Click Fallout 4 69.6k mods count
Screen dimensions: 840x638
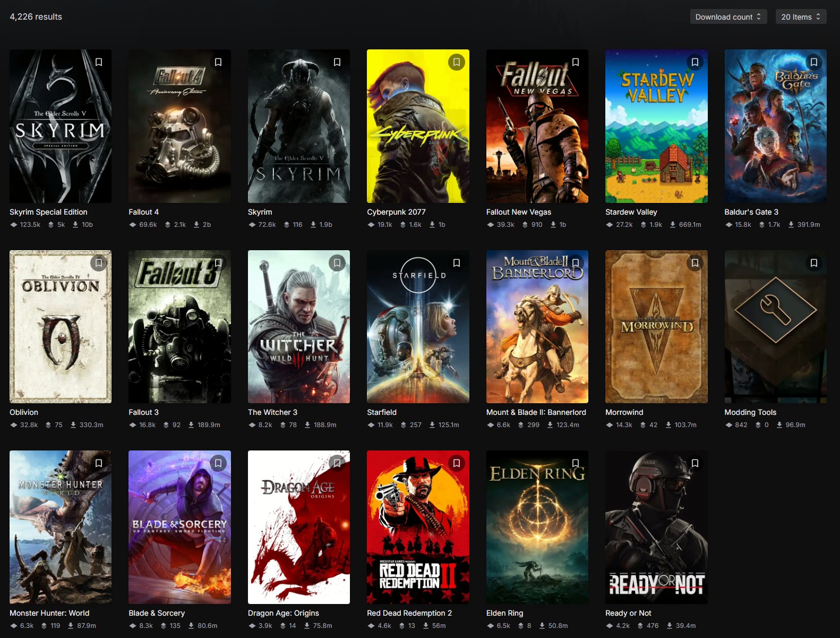pyautogui.click(x=143, y=225)
